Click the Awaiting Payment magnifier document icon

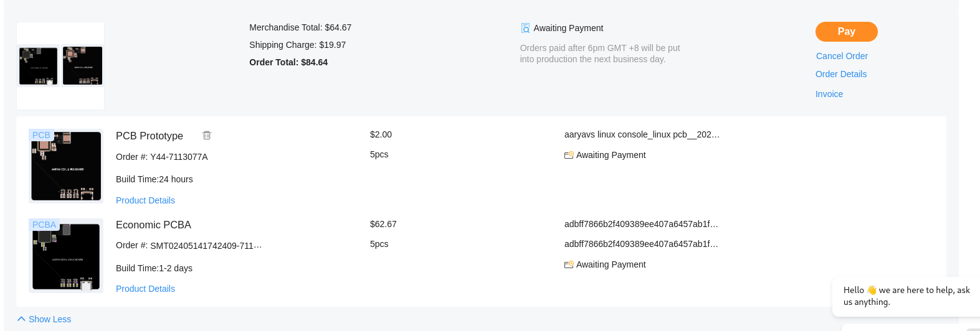tap(525, 28)
